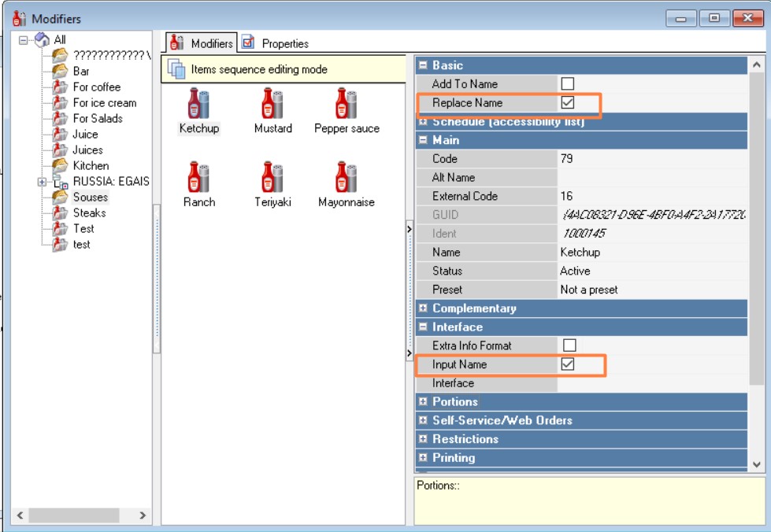Select the Souses group in tree

pos(91,197)
